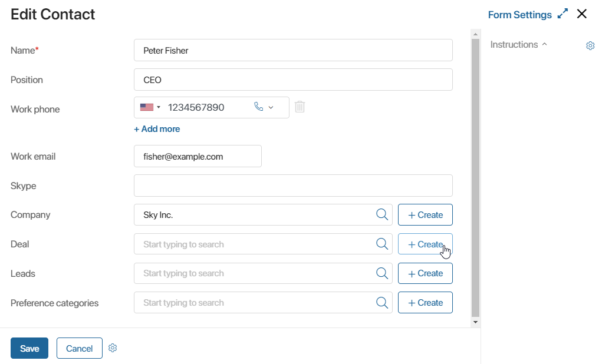Open the US flag country code dropdown
Screen dimensions: 602x364
click(x=150, y=107)
